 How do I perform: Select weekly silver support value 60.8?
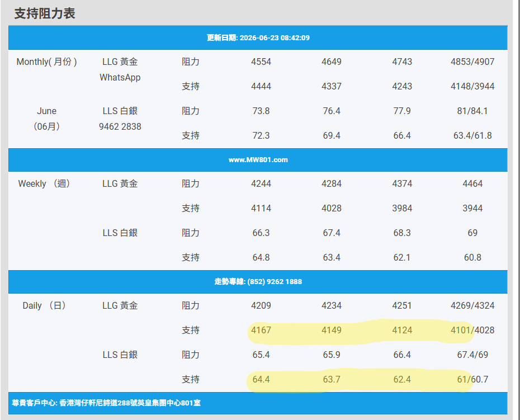pos(472,257)
